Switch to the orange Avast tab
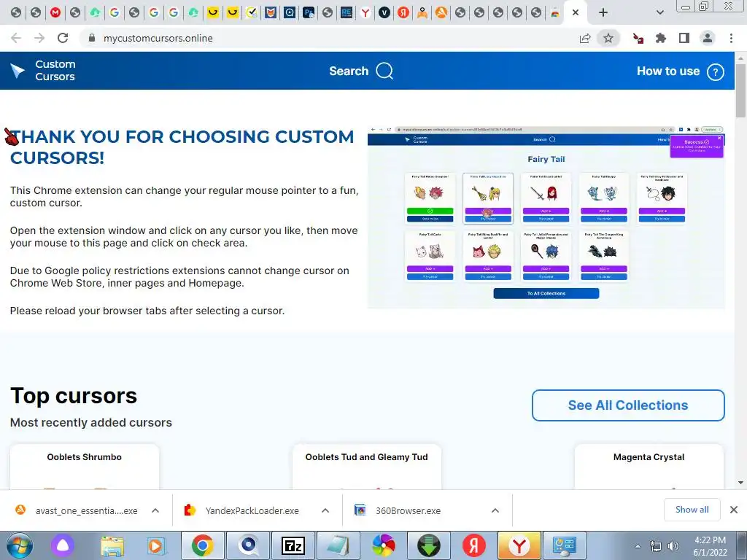 pos(441,13)
